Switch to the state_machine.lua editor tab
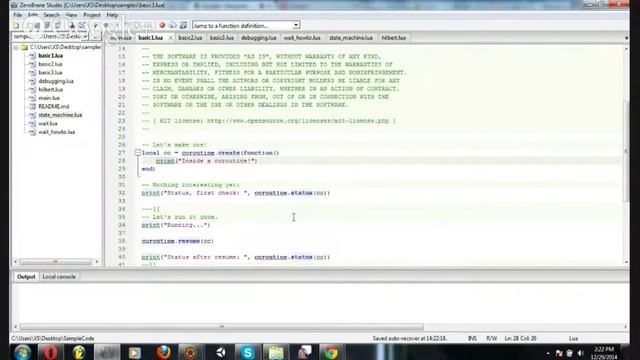Screen dimensions: 640x360 click(x=351, y=38)
